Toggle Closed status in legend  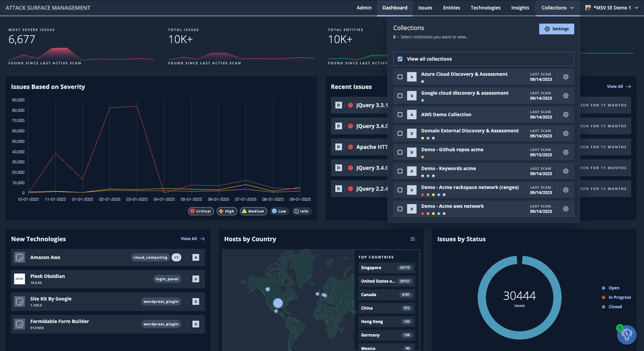pos(612,307)
